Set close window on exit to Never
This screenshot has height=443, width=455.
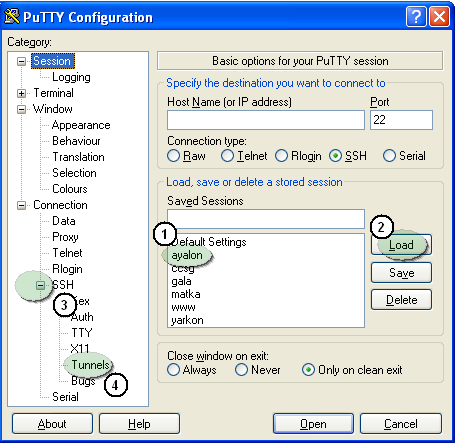[241, 370]
